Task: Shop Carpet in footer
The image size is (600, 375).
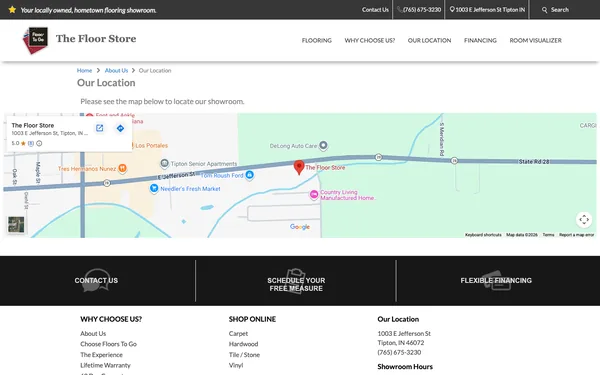Action: [238, 334]
